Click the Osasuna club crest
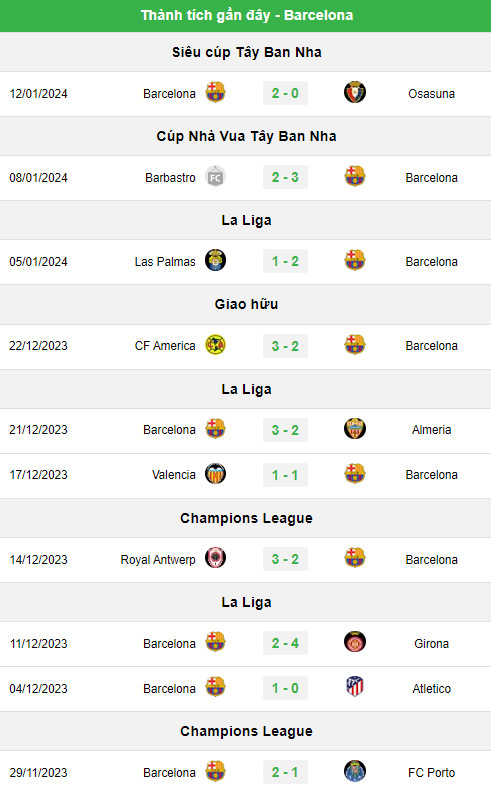Viewport: 491px width, 793px height. click(354, 93)
